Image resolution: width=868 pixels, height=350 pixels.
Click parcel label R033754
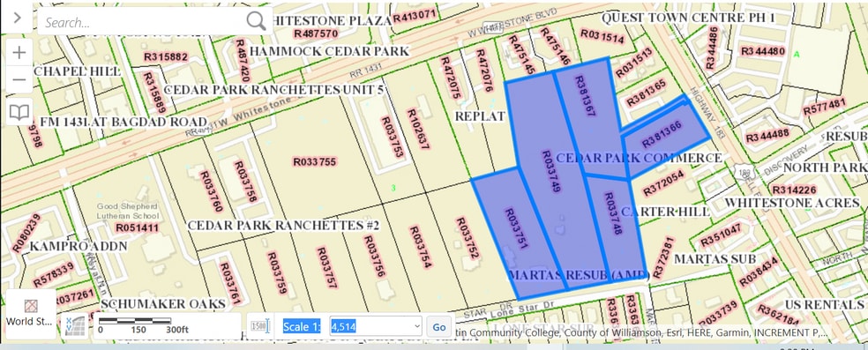(420, 247)
